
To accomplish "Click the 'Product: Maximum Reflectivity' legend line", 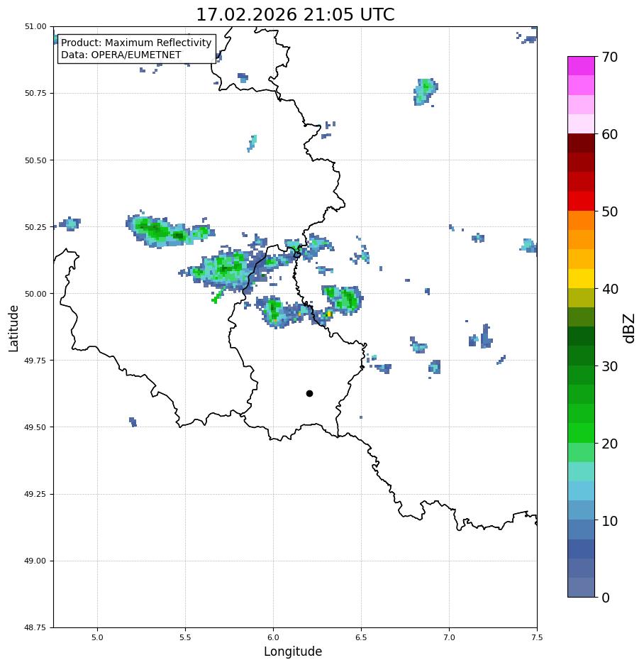I will coord(136,43).
